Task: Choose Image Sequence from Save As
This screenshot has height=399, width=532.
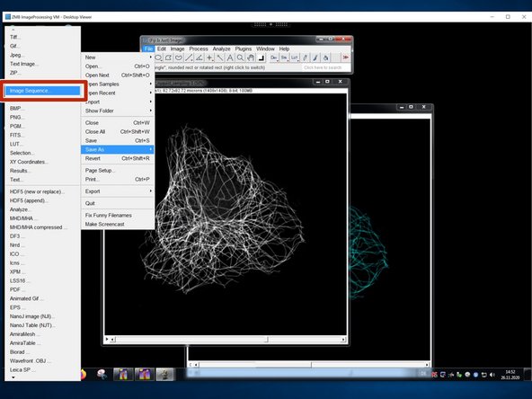Action: click(43, 91)
